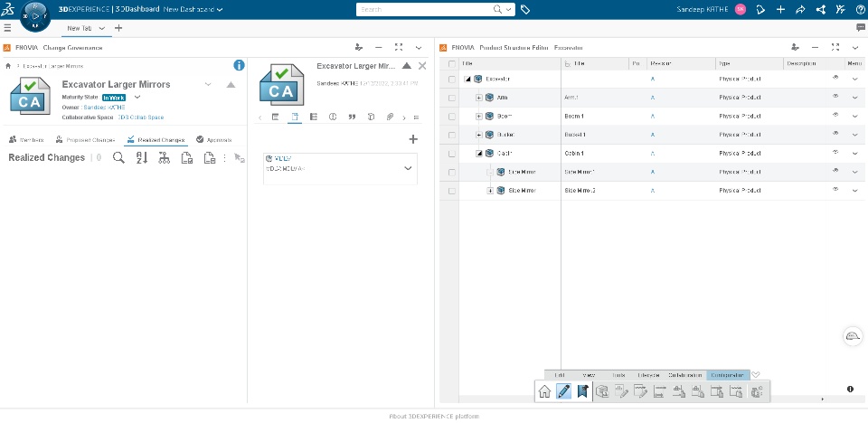Open the 3DEXPERIENCE compass
868x423 pixels.
point(35,16)
